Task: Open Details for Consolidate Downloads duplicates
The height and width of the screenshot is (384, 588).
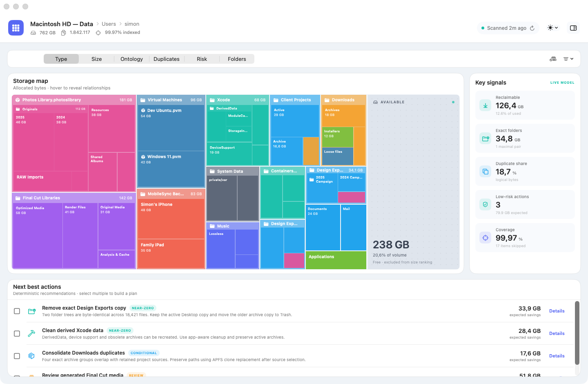Action: (557, 356)
